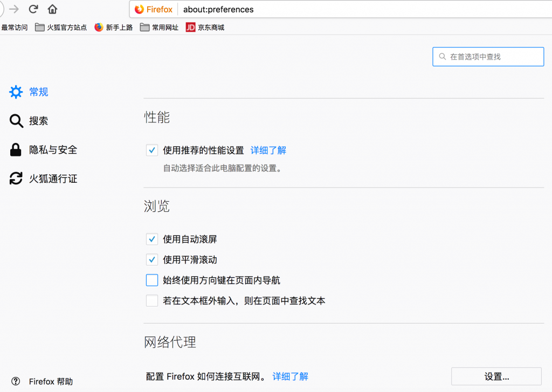Click the Firefox logo in the address bar
This screenshot has height=392, width=552.
click(139, 9)
